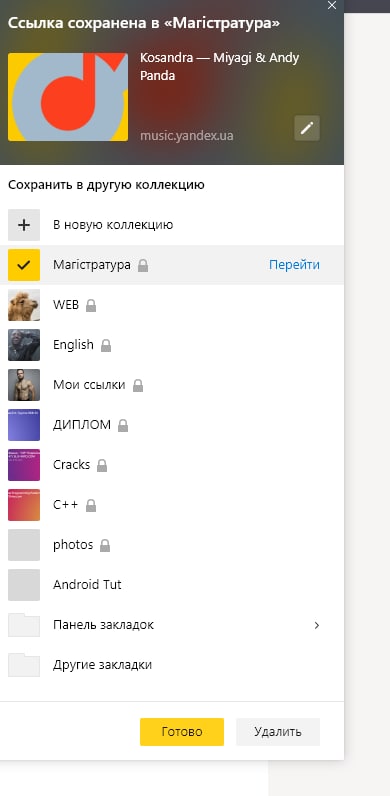Select the WEB collection camel thumbnail
The image size is (390, 796).
(x=24, y=305)
